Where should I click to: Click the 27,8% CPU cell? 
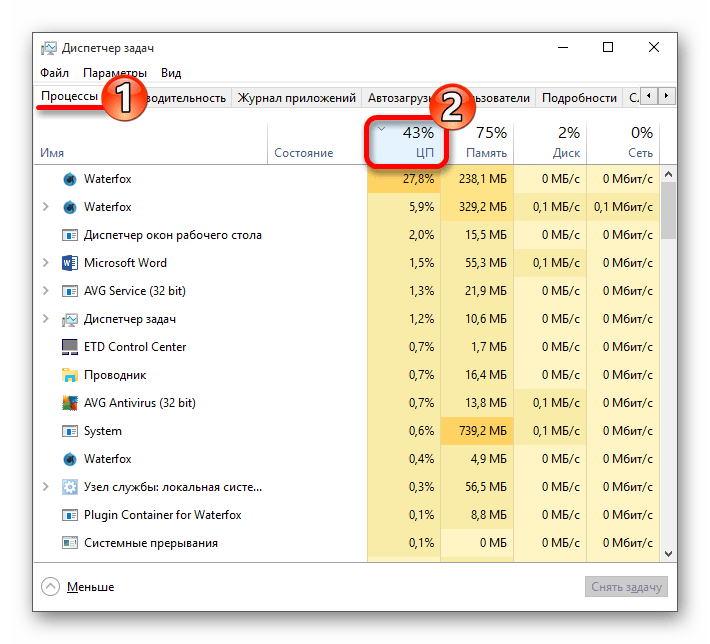(x=403, y=179)
